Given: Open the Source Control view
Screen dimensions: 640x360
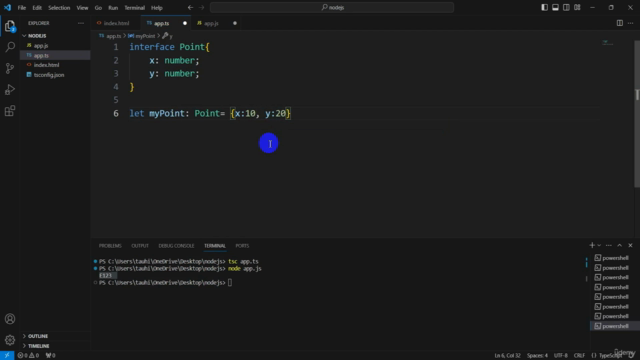Looking at the screenshot, I should [10, 68].
